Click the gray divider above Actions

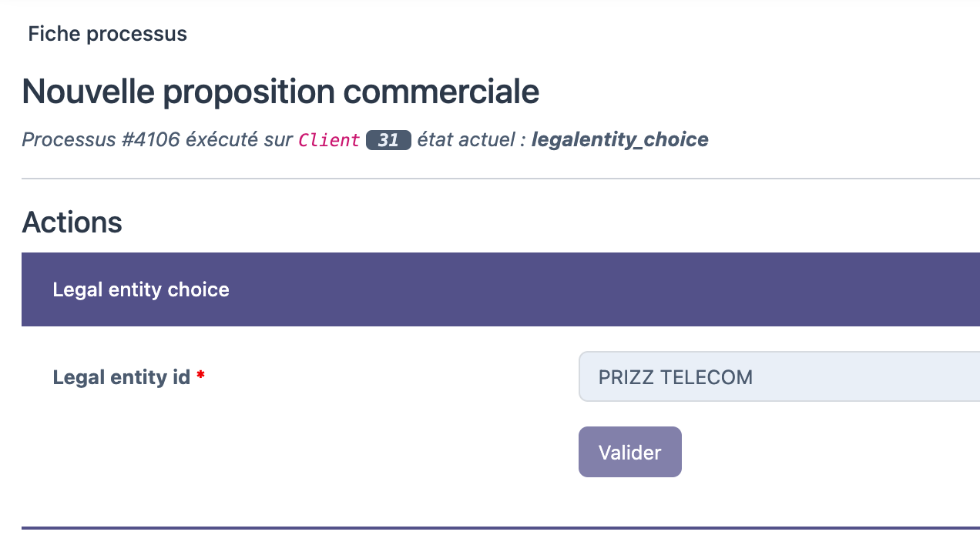point(501,179)
